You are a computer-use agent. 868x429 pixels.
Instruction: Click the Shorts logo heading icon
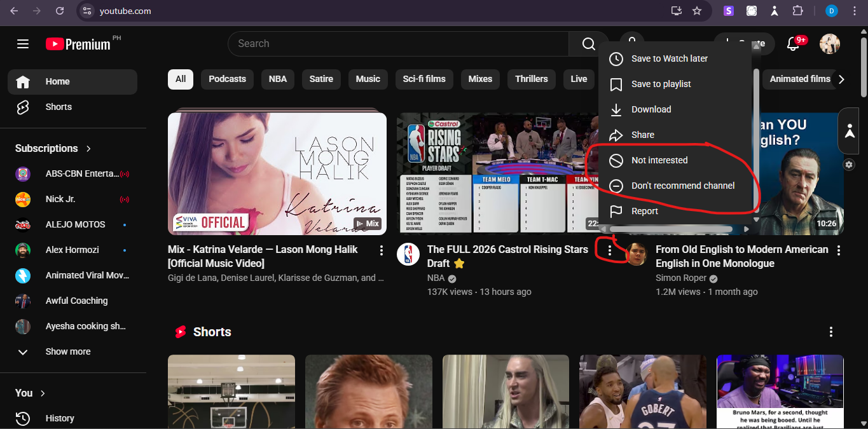click(x=181, y=331)
